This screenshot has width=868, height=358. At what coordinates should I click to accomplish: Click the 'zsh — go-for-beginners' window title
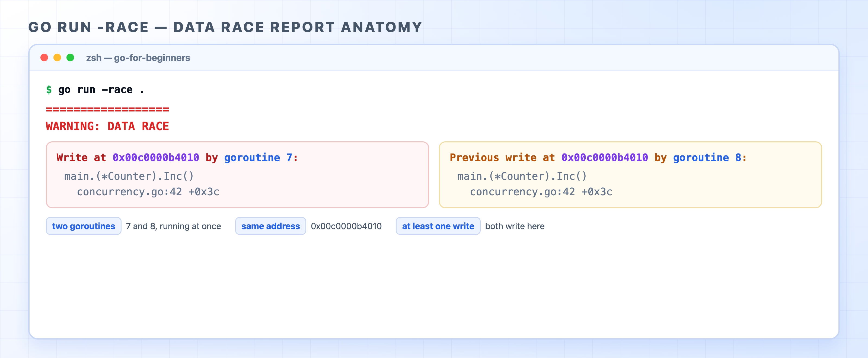[x=138, y=58]
